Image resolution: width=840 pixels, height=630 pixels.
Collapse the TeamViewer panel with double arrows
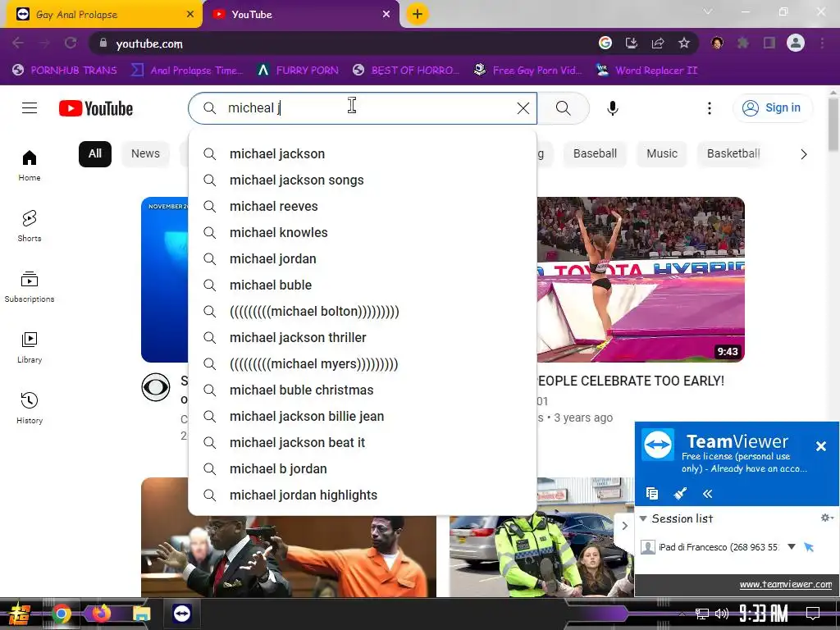[x=707, y=493]
